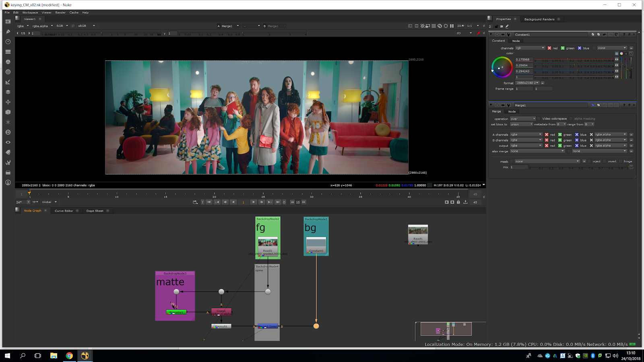The image size is (644, 362).
Task: Toggle red channel checkbox in Constant1
Action: coord(549,48)
